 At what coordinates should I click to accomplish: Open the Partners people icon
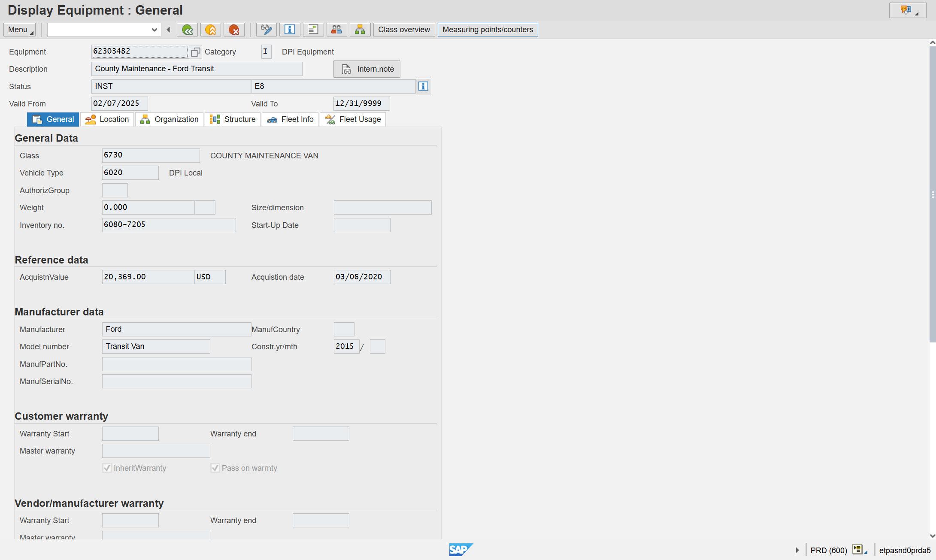337,30
